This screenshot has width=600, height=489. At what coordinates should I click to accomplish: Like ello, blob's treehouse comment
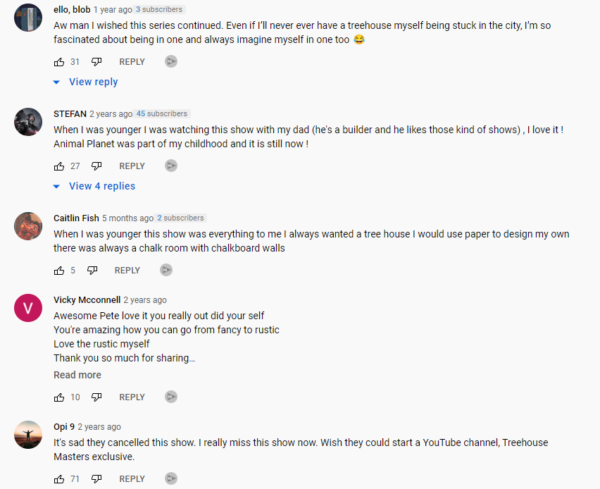tap(59, 61)
